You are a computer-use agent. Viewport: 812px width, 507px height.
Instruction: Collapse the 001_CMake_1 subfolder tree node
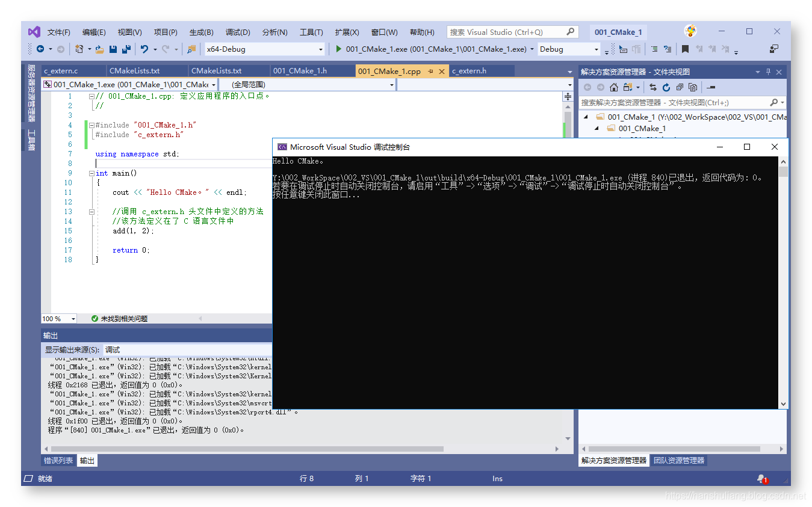tap(597, 129)
